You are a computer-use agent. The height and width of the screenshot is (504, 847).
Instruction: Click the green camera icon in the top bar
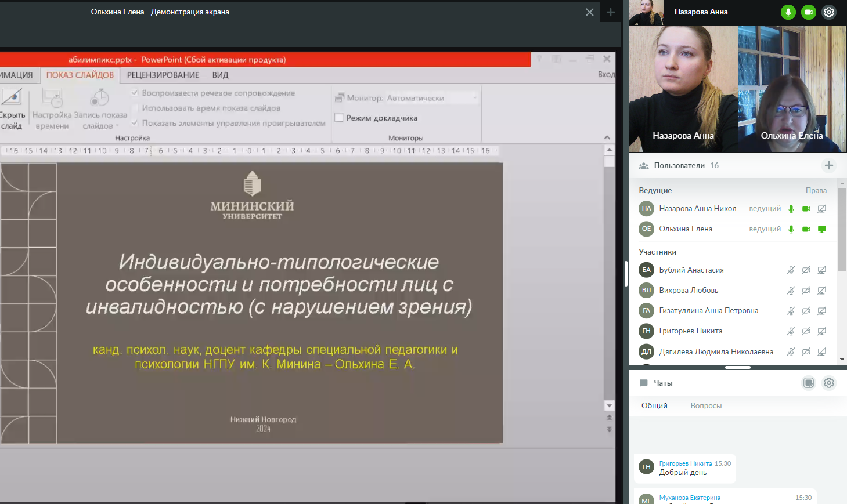click(808, 12)
